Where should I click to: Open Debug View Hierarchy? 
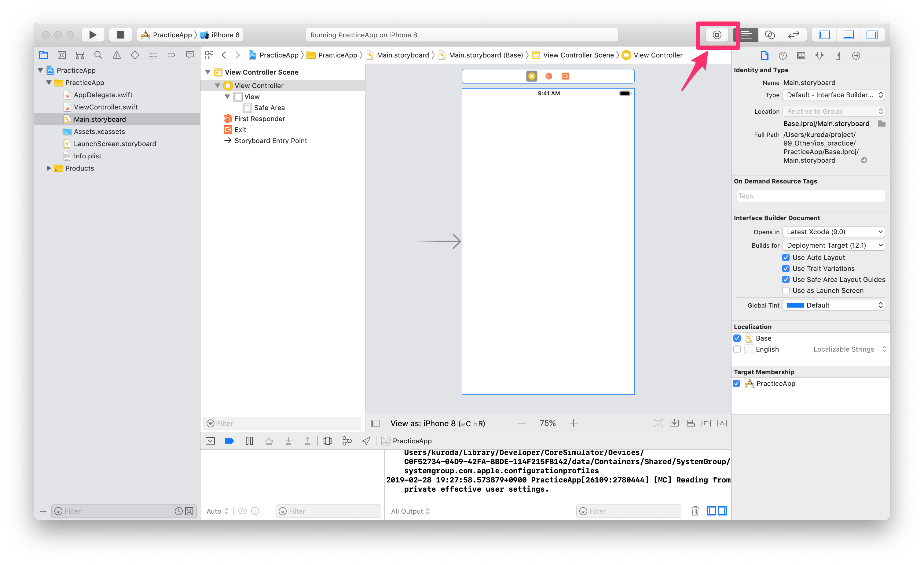[x=327, y=441]
